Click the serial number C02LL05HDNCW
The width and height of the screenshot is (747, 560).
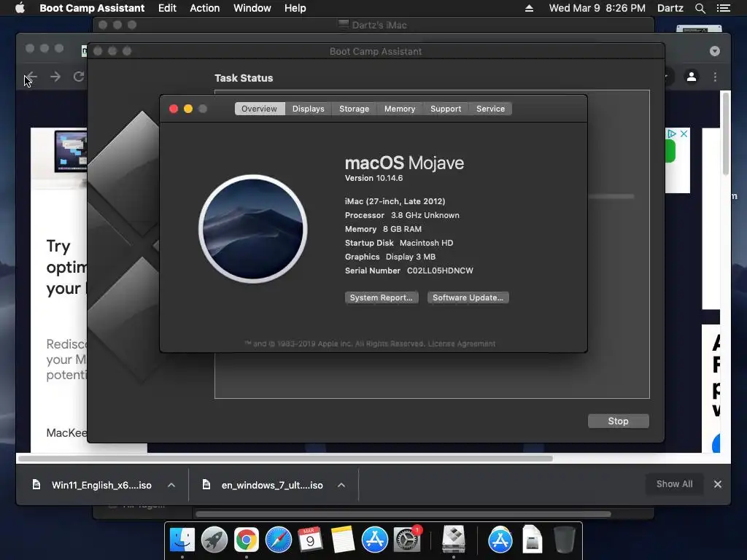[440, 271]
